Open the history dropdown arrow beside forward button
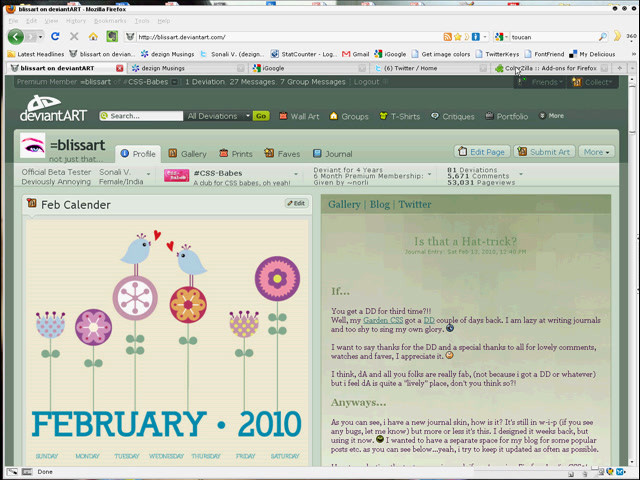This screenshot has height=480, width=640. [40, 37]
